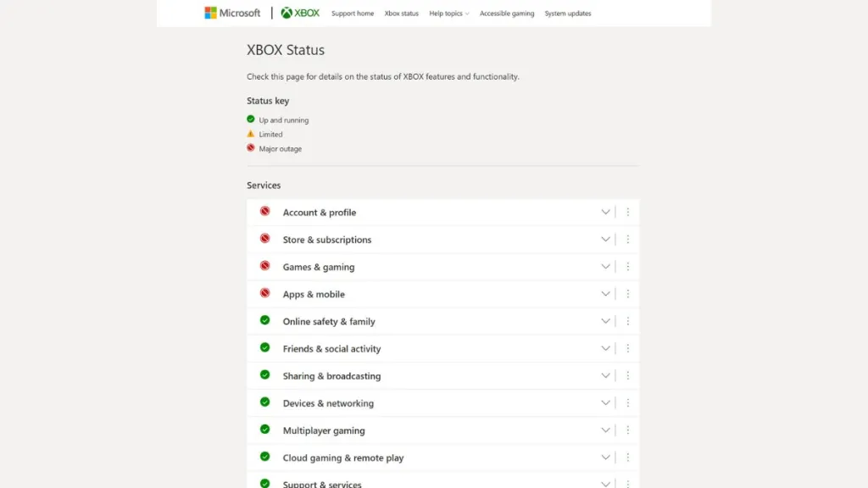Click Multiplayer gaming green status icon
The width and height of the screenshot is (868, 488).
point(265,430)
